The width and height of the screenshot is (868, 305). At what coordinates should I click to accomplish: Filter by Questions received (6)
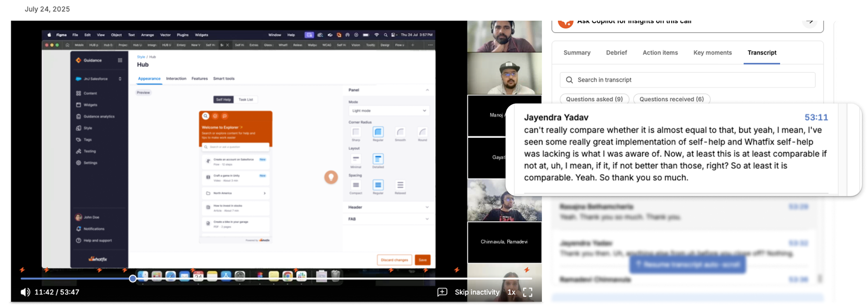[x=672, y=99]
